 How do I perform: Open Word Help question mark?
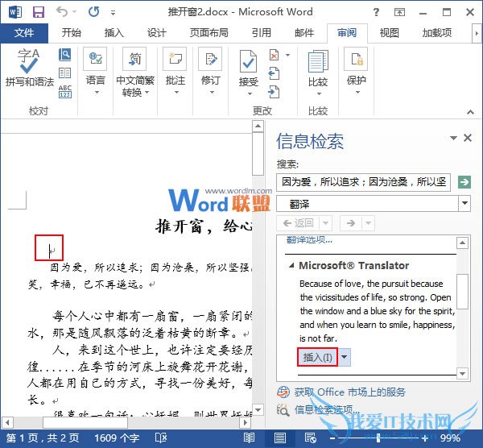[x=376, y=12]
